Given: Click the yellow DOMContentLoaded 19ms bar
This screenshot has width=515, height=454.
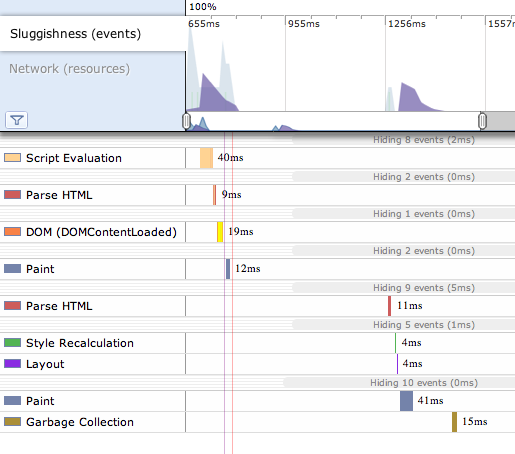Looking at the screenshot, I should coord(220,232).
